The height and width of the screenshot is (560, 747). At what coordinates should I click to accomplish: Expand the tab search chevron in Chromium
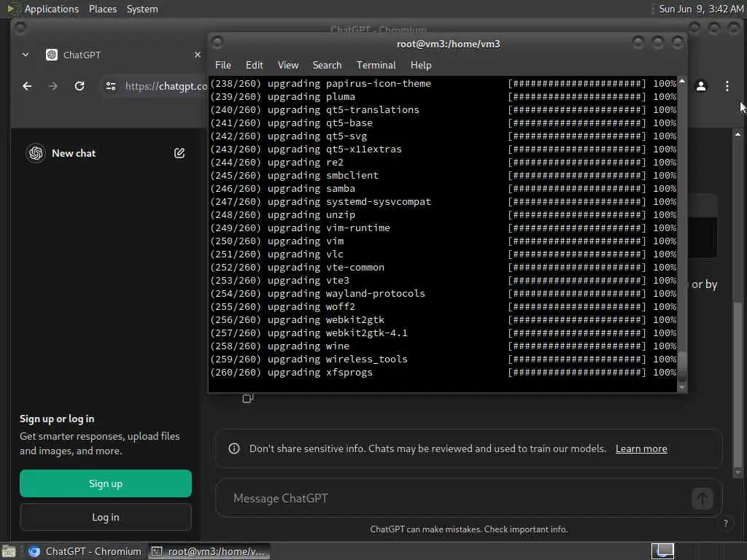point(26,55)
